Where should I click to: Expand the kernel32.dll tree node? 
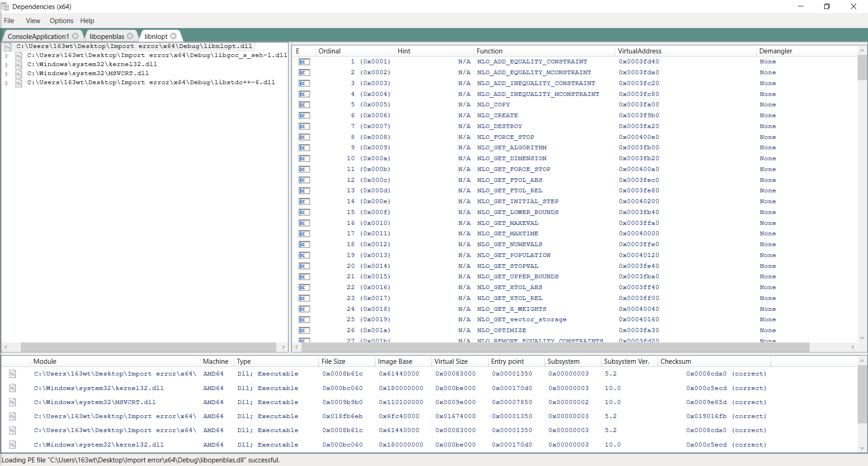pos(7,64)
